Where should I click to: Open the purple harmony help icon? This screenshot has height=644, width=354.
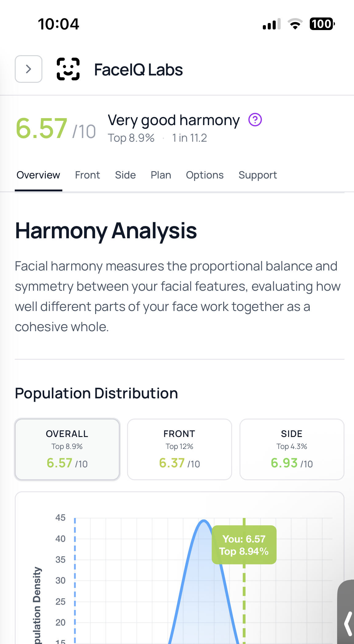tap(255, 120)
